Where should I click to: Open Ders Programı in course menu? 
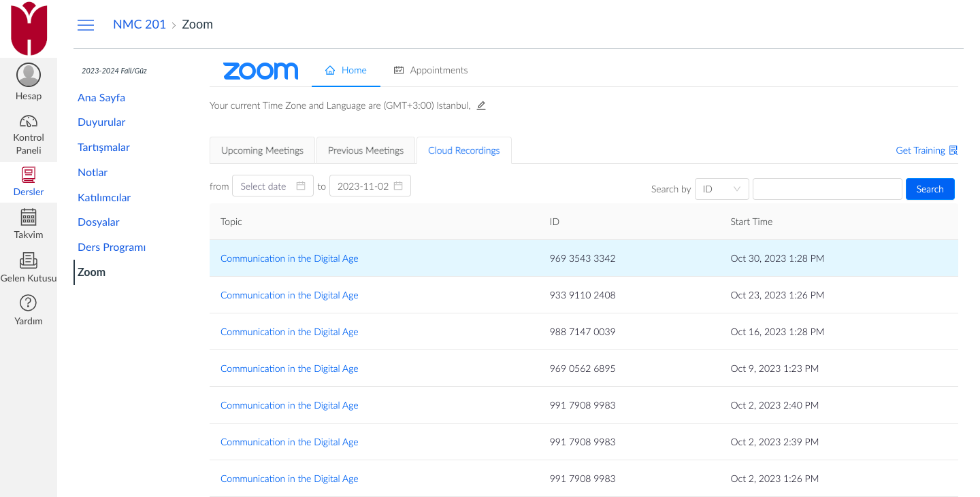click(112, 247)
